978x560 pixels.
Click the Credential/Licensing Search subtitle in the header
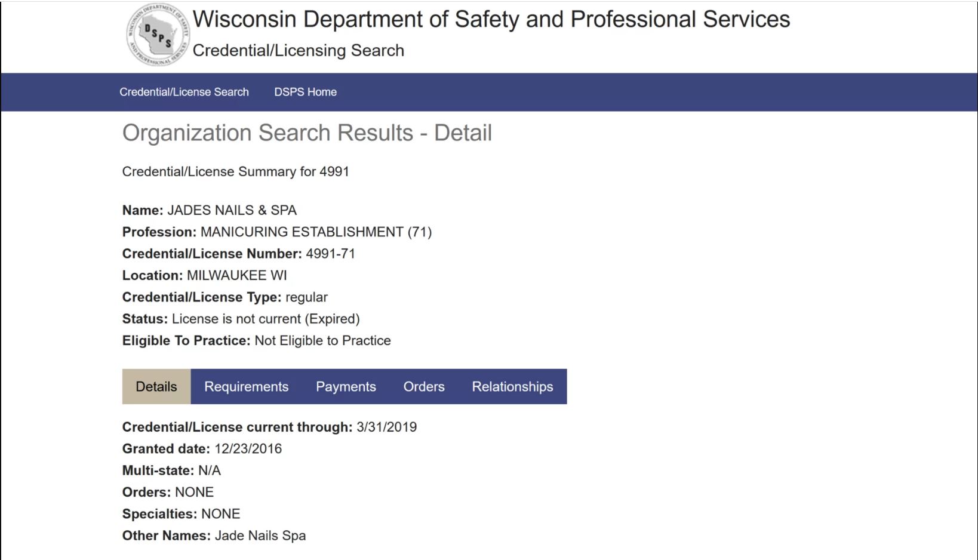pyautogui.click(x=298, y=50)
